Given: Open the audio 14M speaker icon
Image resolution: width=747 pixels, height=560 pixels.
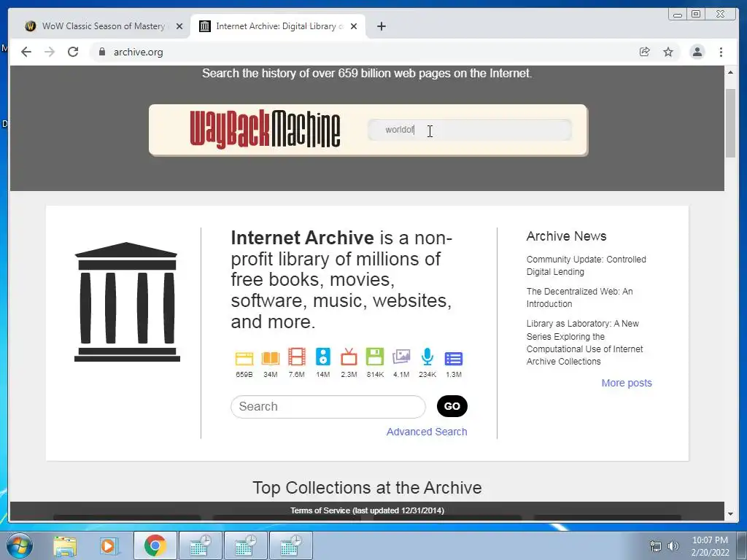Looking at the screenshot, I should pos(323,357).
